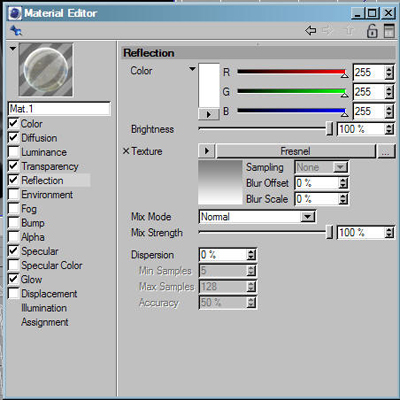Screen dimensions: 400x400
Task: Enable the Alpha channel checkbox
Action: [x=13, y=237]
